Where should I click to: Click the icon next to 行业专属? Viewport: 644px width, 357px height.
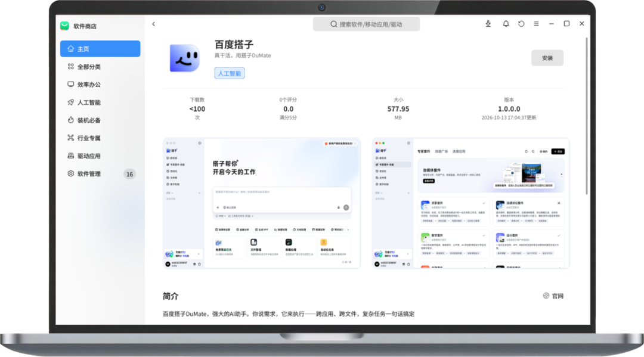click(x=70, y=138)
